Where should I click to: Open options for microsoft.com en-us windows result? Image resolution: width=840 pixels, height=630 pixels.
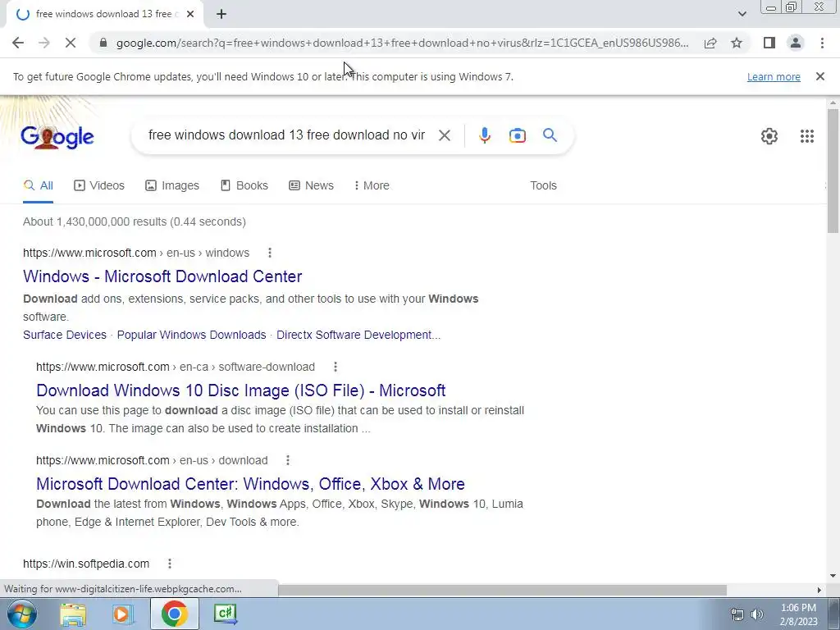pyautogui.click(x=269, y=253)
